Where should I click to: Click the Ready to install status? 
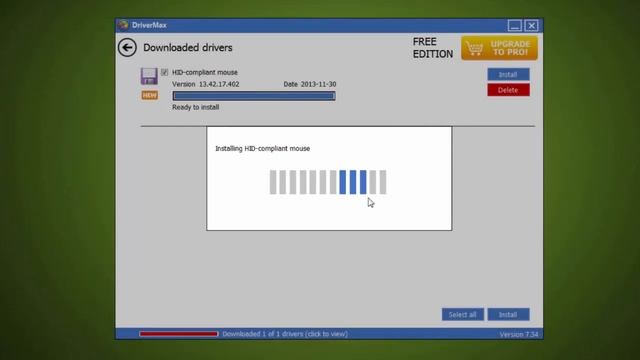click(x=196, y=107)
